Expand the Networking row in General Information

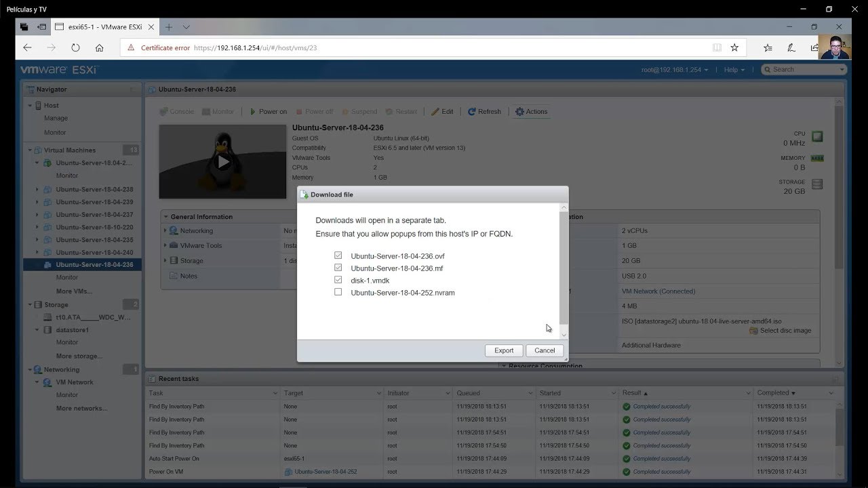(165, 231)
